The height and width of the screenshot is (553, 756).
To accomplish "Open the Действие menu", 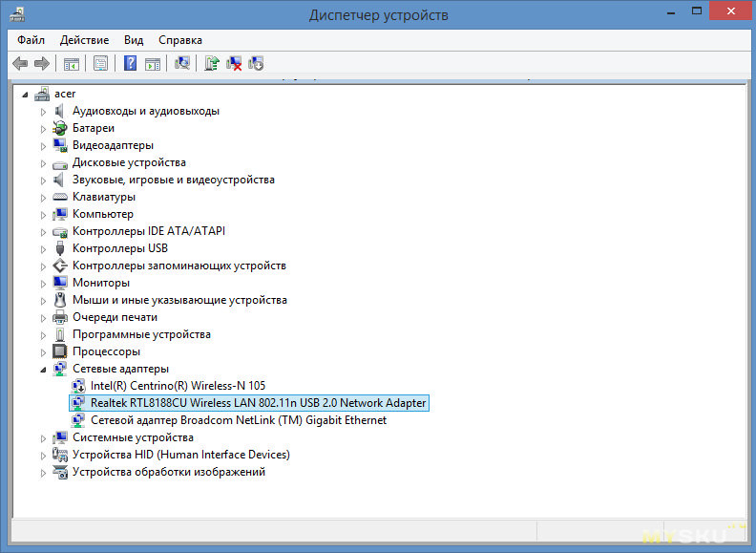I will click(x=84, y=40).
